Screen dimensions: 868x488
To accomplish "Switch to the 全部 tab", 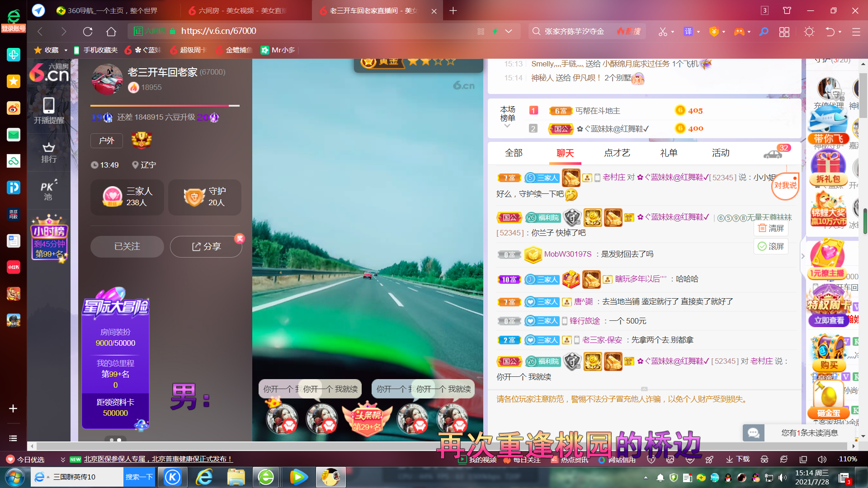I will 514,153.
